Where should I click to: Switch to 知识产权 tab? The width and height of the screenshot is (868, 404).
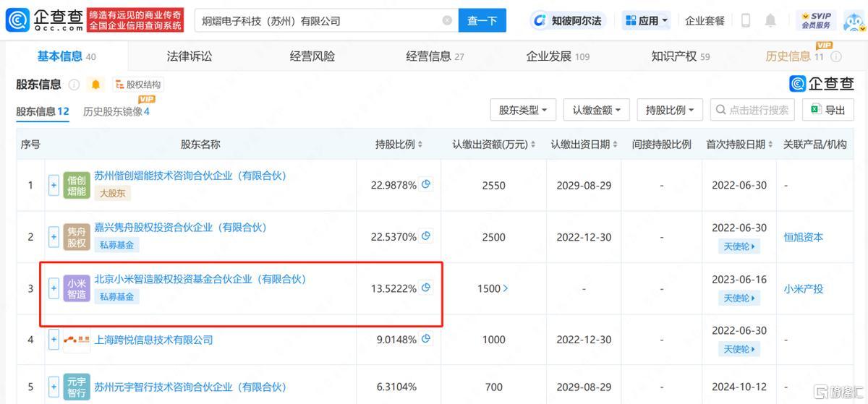point(680,56)
